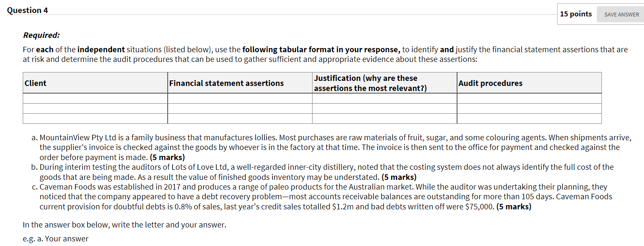Select the Question 4 heading
644x246 pixels.
[27, 10]
